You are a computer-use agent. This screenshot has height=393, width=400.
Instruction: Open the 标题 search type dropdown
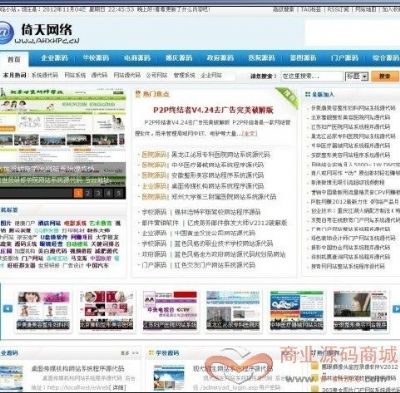click(356, 76)
